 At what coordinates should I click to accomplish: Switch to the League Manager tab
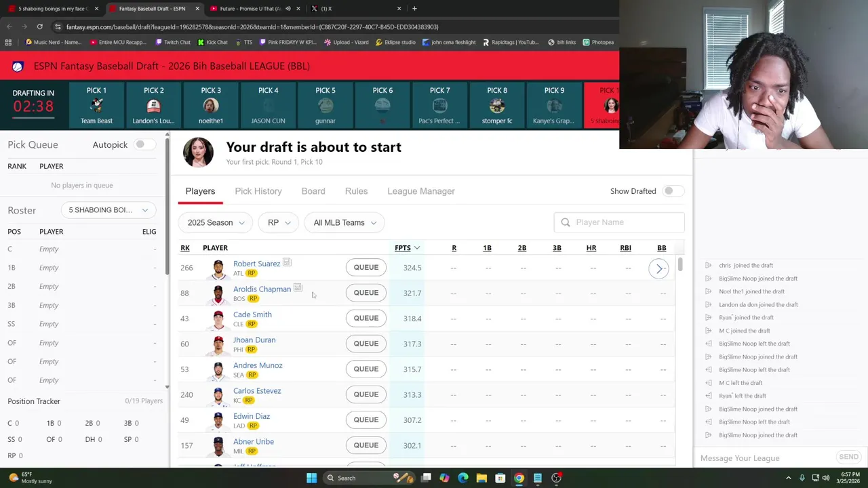point(421,191)
